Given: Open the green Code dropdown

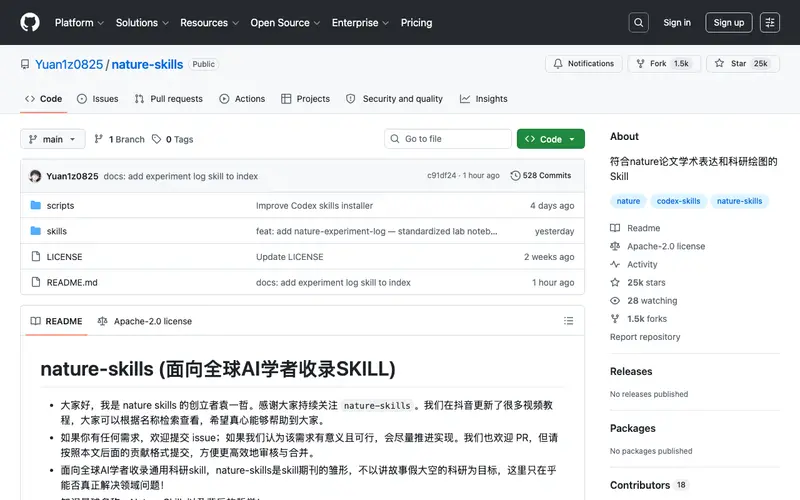Looking at the screenshot, I should click(x=551, y=139).
